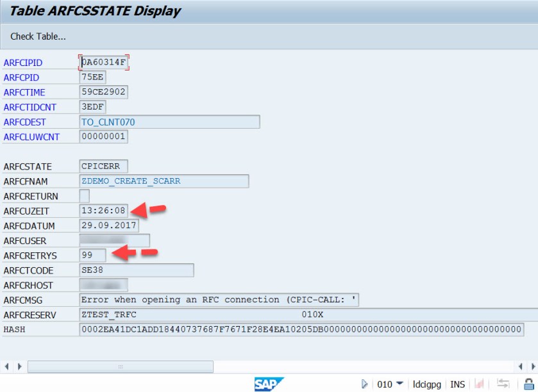
Task: Click the ARFCFNAM label text
Action: [26, 181]
